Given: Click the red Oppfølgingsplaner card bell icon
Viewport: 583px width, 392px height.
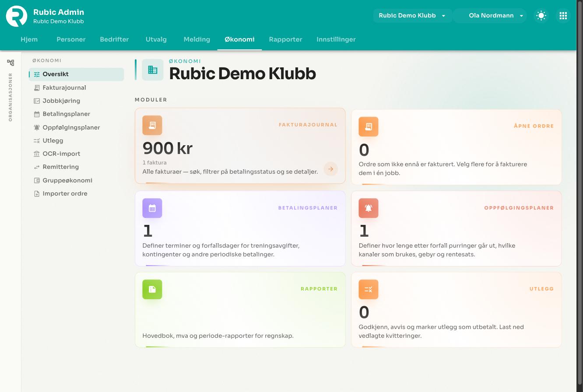Looking at the screenshot, I should click(x=369, y=208).
